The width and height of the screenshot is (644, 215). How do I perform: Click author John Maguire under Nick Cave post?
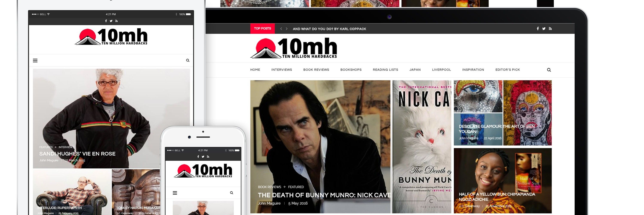269,203
